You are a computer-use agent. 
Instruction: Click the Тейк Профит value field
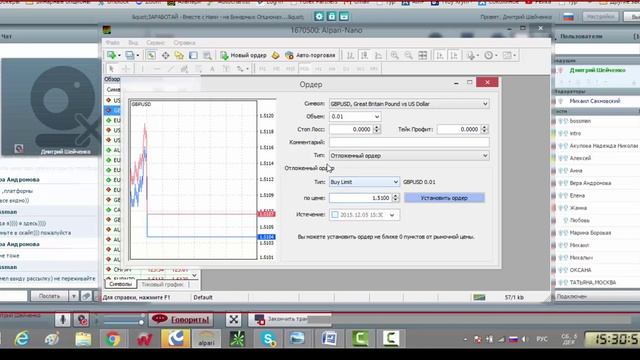coord(458,129)
